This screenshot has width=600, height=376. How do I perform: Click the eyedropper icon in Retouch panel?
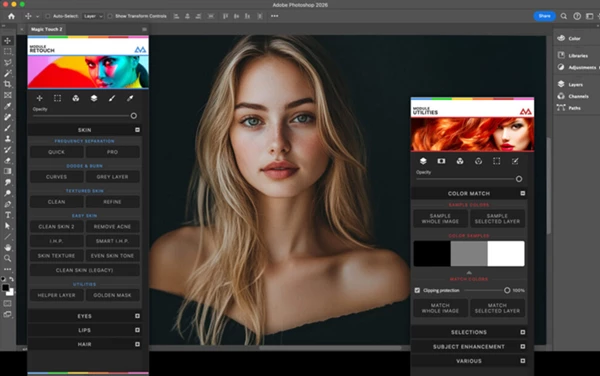130,98
